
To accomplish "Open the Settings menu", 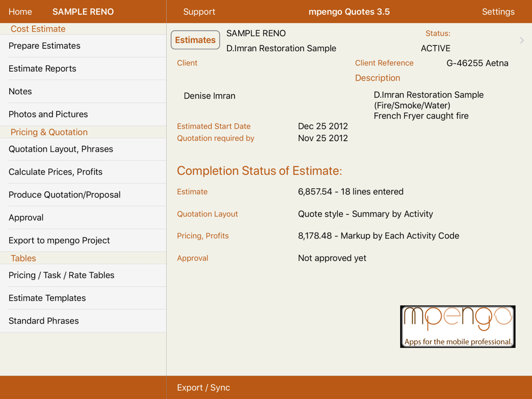I will tap(498, 11).
